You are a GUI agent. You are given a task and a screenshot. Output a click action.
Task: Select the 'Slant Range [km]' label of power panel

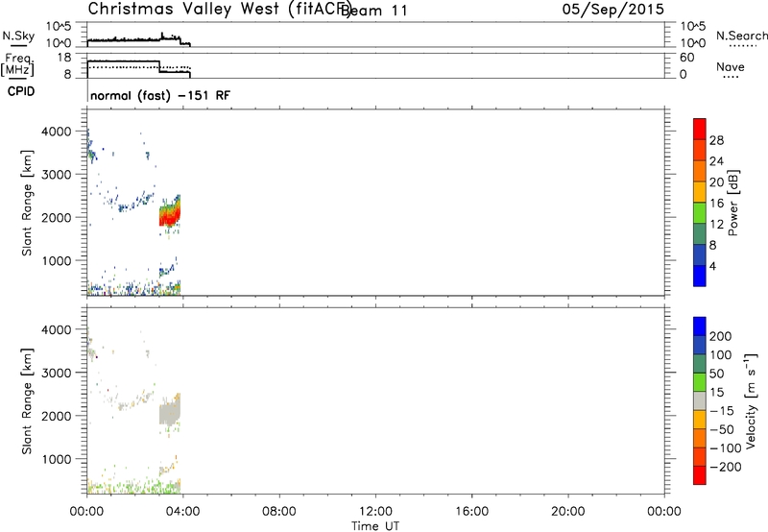27,204
